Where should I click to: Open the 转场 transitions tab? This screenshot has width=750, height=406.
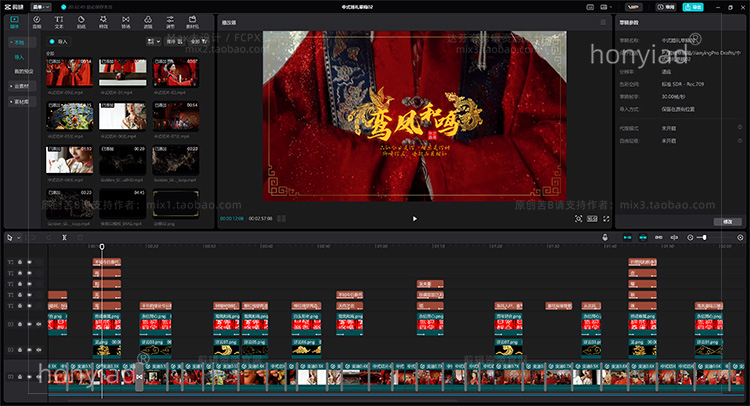tap(125, 22)
